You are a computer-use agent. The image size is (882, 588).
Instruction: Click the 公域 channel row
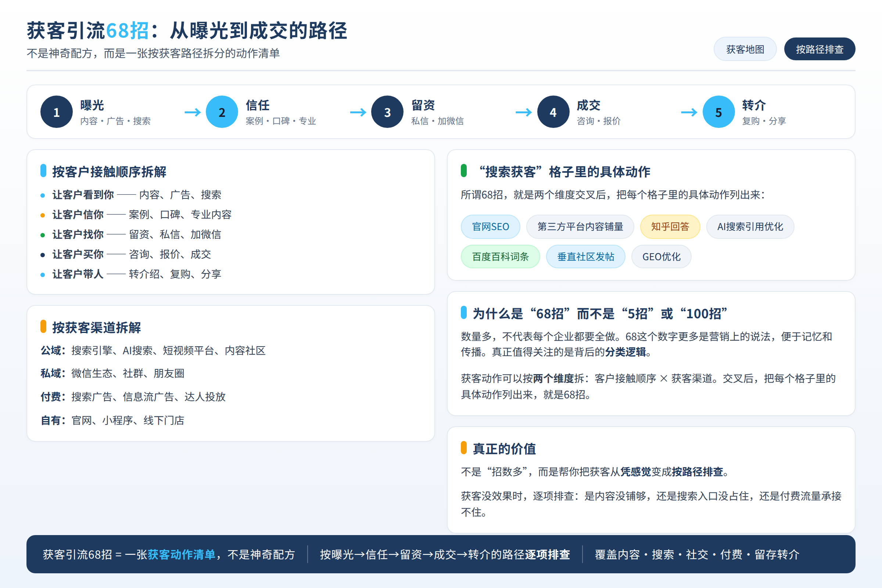(153, 351)
